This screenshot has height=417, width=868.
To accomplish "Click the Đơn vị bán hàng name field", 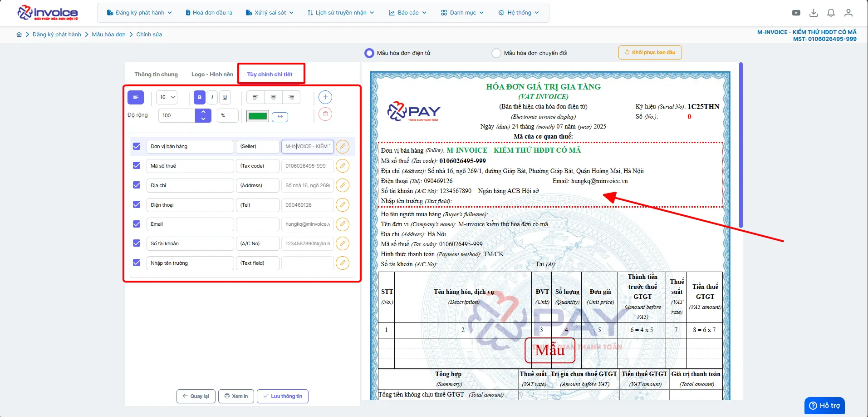I will coord(190,146).
